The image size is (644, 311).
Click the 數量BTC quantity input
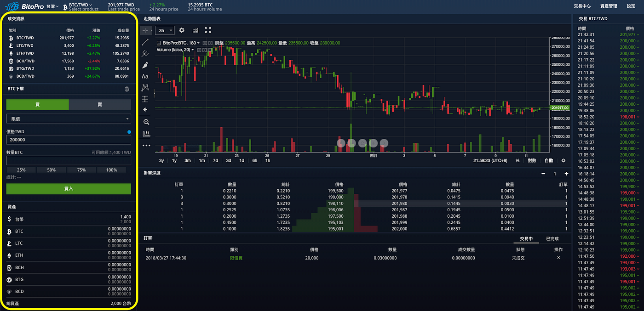click(69, 160)
